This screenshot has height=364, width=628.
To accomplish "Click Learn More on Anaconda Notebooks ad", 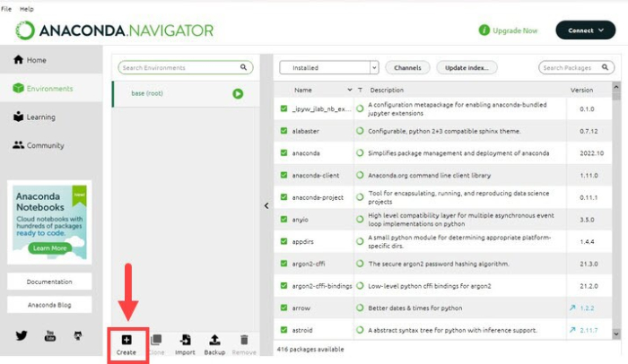I will pos(49,248).
